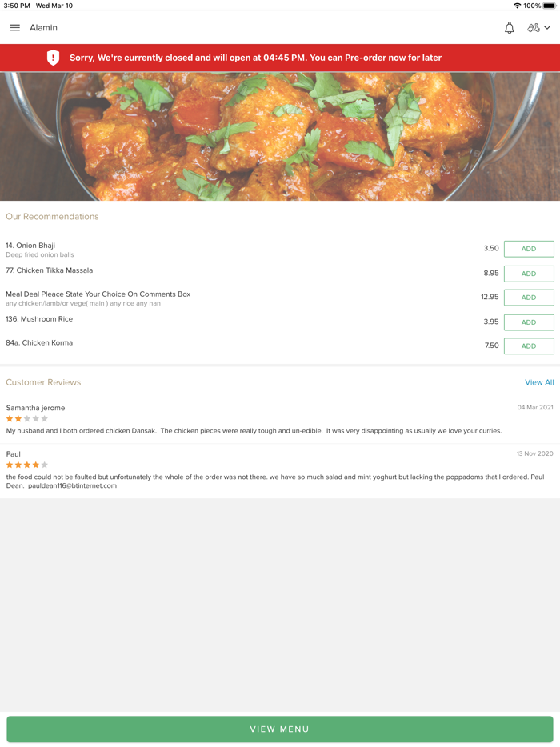Add Chicken Korma to order
The image size is (560, 747).
pos(528,346)
